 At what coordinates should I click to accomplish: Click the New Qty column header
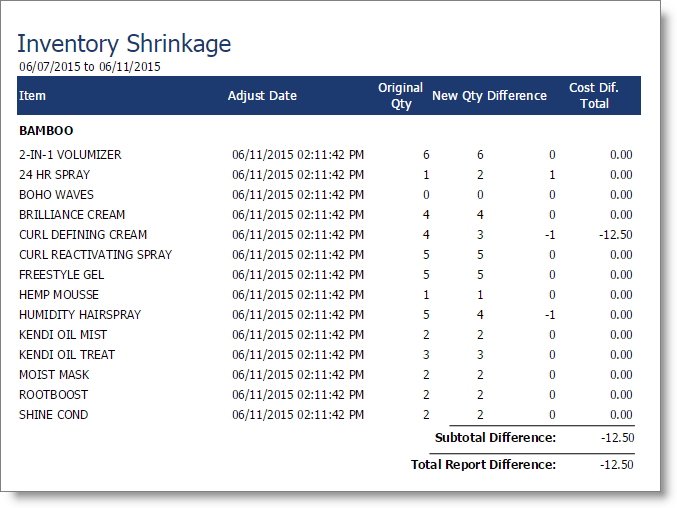pos(457,96)
